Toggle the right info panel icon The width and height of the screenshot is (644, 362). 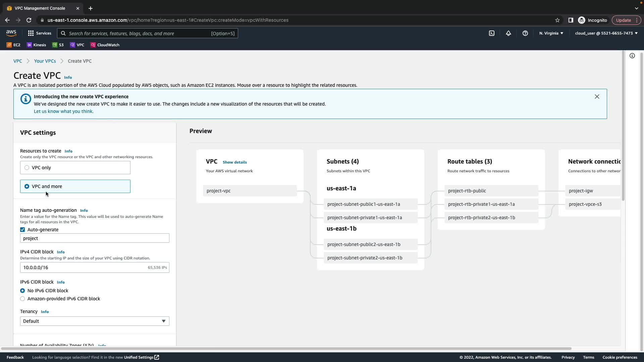point(632,56)
